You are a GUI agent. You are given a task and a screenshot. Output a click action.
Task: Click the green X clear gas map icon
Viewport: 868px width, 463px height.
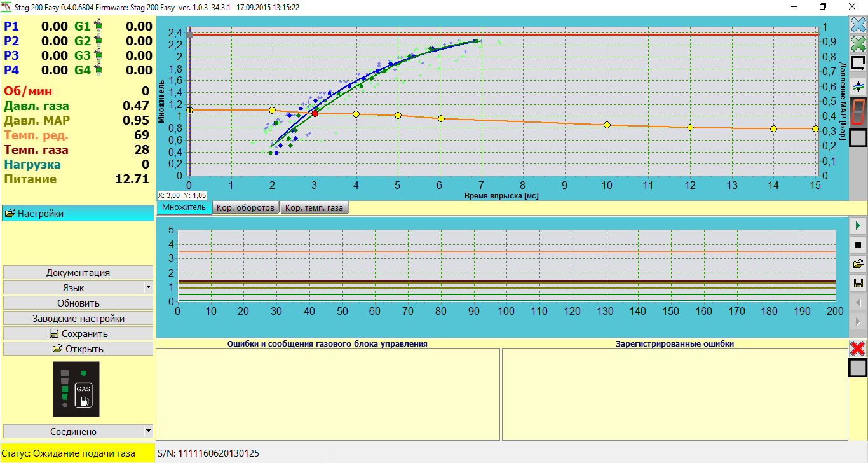point(858,44)
